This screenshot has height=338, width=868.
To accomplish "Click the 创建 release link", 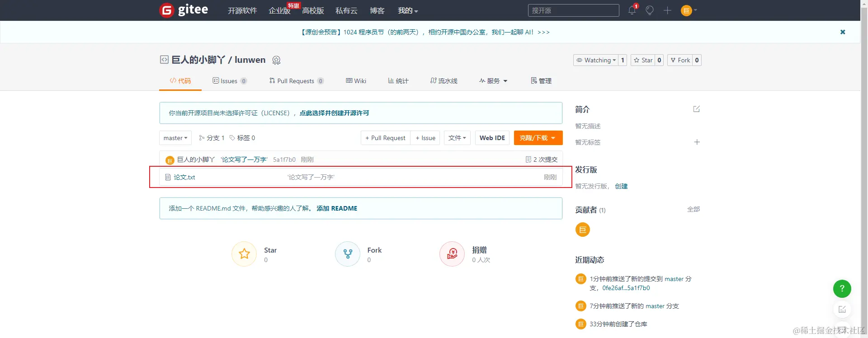I will coord(621,186).
